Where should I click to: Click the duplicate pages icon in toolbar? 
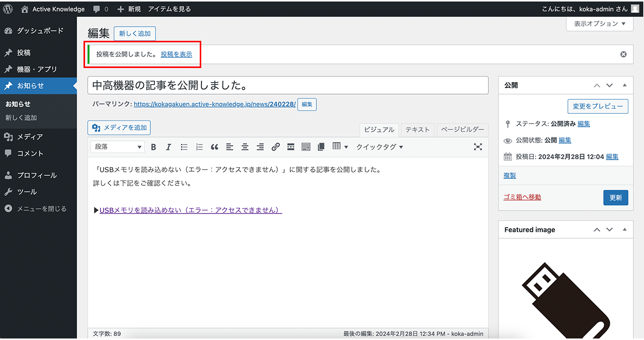point(321,147)
